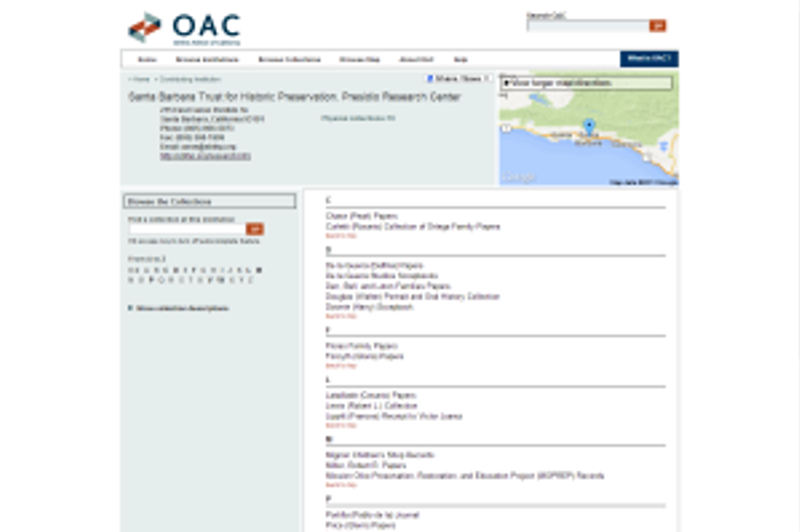Submit the Find a collection orange go button
This screenshot has width=800, height=532.
[255, 229]
